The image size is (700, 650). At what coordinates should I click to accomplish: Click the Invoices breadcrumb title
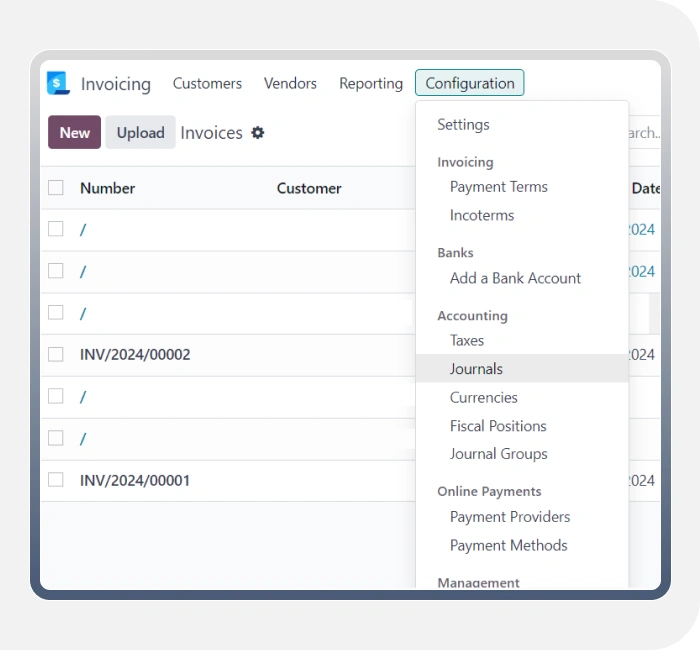[212, 133]
